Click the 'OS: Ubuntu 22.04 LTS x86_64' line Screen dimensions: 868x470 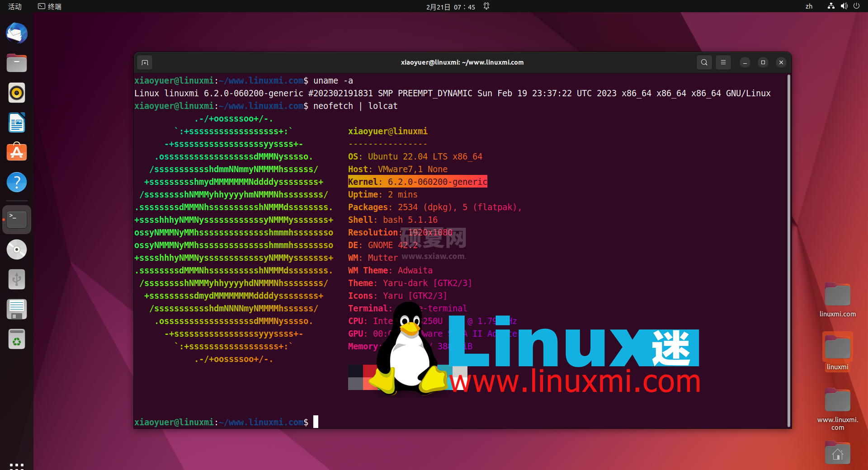pos(415,156)
